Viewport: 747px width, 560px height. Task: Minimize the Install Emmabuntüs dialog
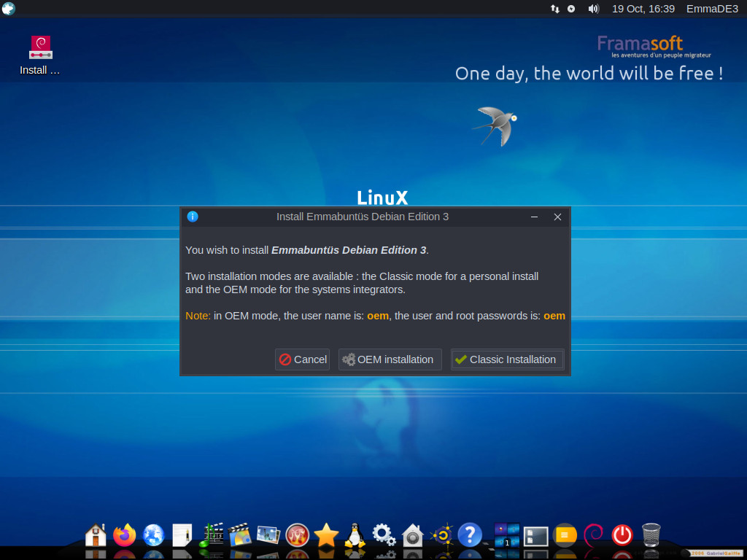(x=535, y=217)
